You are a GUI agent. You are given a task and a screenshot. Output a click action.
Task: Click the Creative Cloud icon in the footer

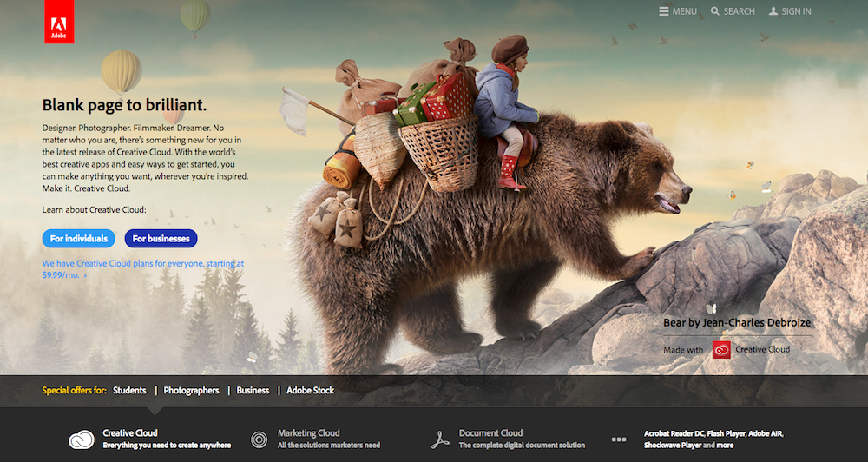coord(82,439)
